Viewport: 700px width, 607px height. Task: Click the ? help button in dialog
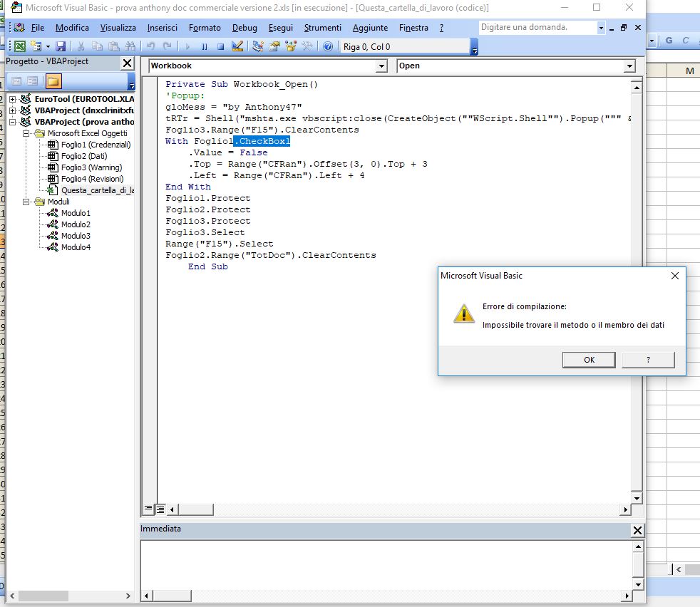[x=648, y=360]
